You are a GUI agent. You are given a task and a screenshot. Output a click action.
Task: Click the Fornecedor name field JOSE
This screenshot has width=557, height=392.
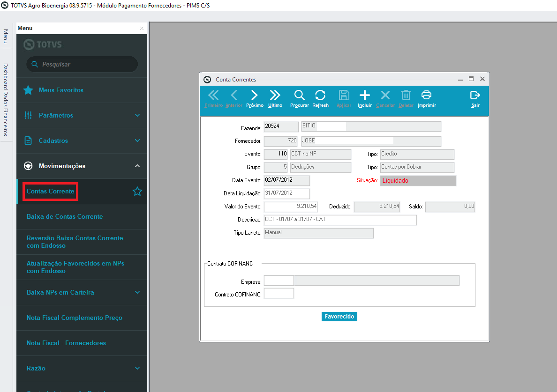pyautogui.click(x=371, y=141)
